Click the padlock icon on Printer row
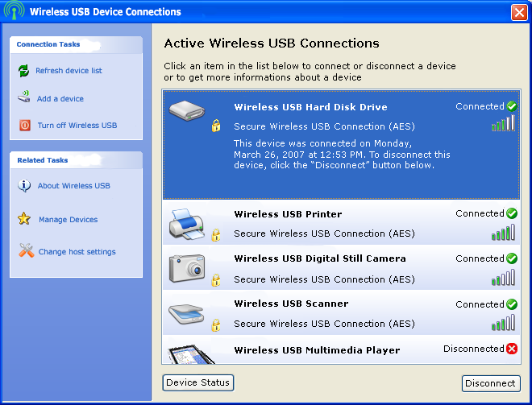This screenshot has height=405, width=532. pos(216,235)
